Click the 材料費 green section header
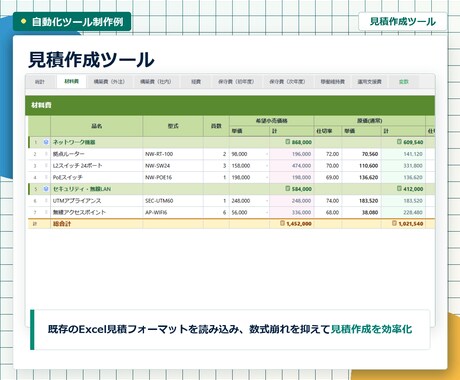 coord(230,105)
